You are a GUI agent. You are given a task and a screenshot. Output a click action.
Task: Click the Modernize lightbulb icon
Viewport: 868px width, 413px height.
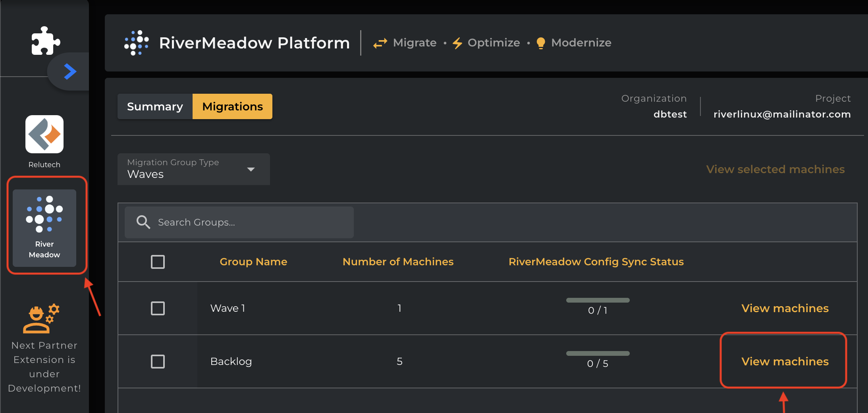coord(541,43)
